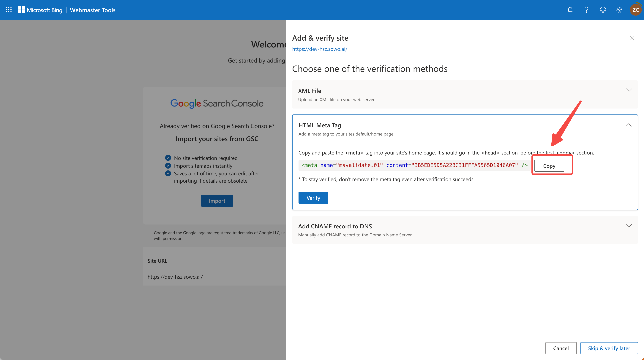Open the notifications bell
Viewport: 644px width, 360px height.
[x=570, y=10]
